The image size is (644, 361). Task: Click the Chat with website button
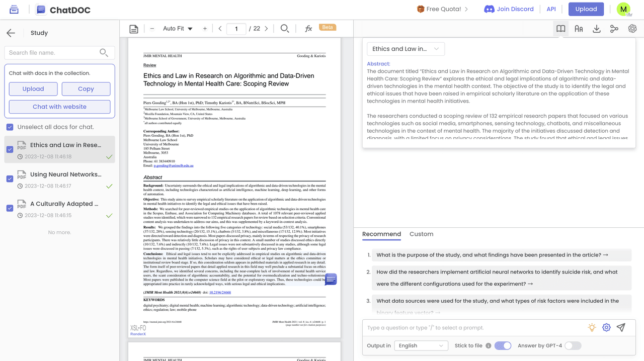click(x=59, y=107)
